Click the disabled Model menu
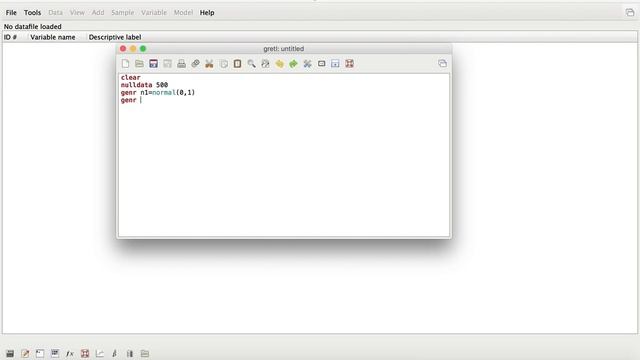 (183, 13)
